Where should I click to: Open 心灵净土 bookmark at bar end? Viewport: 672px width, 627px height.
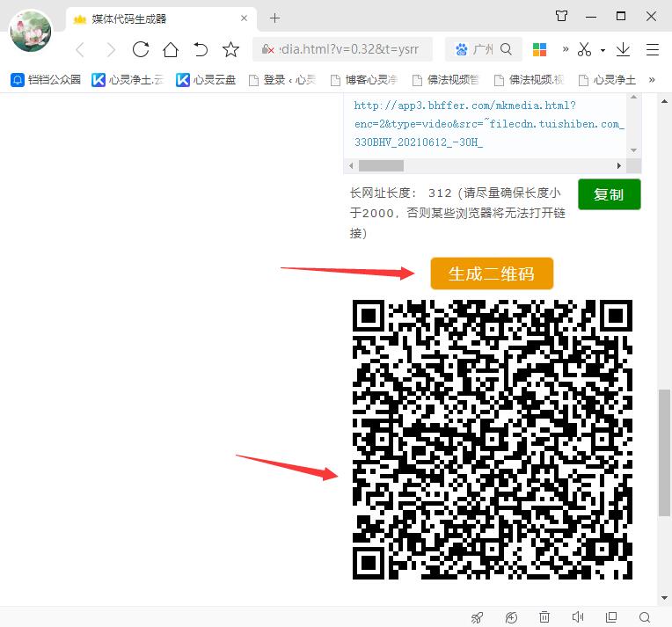607,80
